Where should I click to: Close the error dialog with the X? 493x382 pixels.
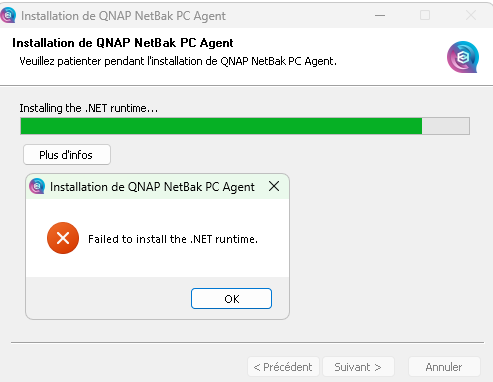274,186
